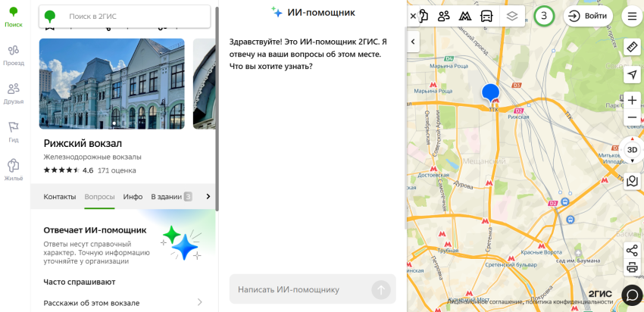The image size is (644, 312).
Task: Expand the map layers selector
Action: [512, 16]
